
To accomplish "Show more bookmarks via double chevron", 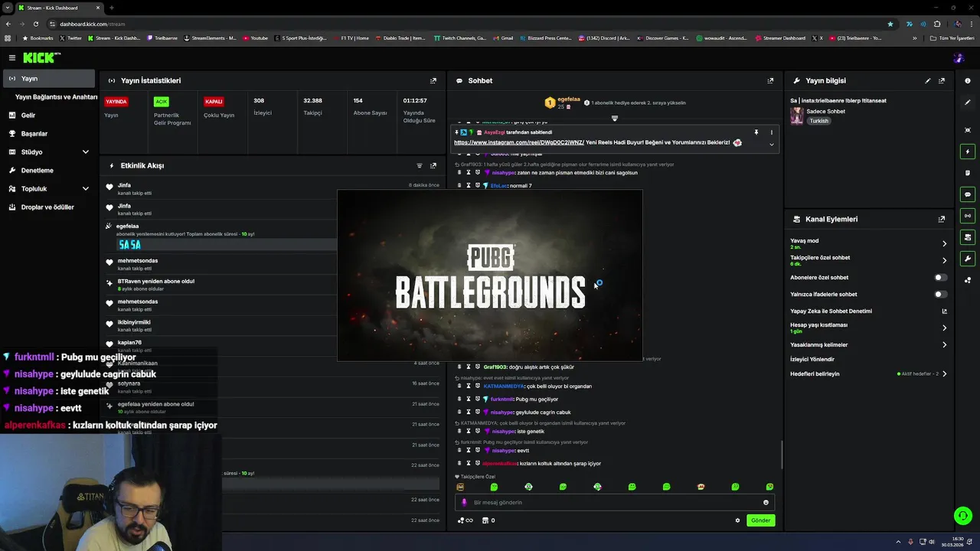I will pyautogui.click(x=914, y=38).
